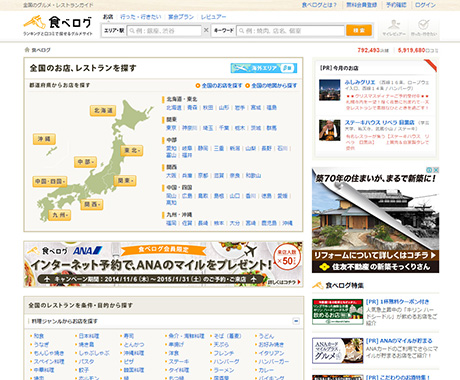Open the マイレビュアー person icon
This screenshot has width=460, height=380.
[x=394, y=27]
